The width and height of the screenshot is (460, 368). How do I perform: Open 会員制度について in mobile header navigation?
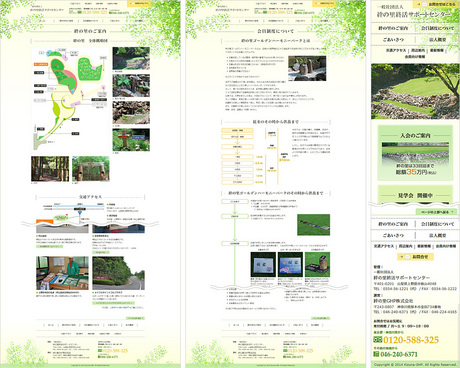pos(437,28)
